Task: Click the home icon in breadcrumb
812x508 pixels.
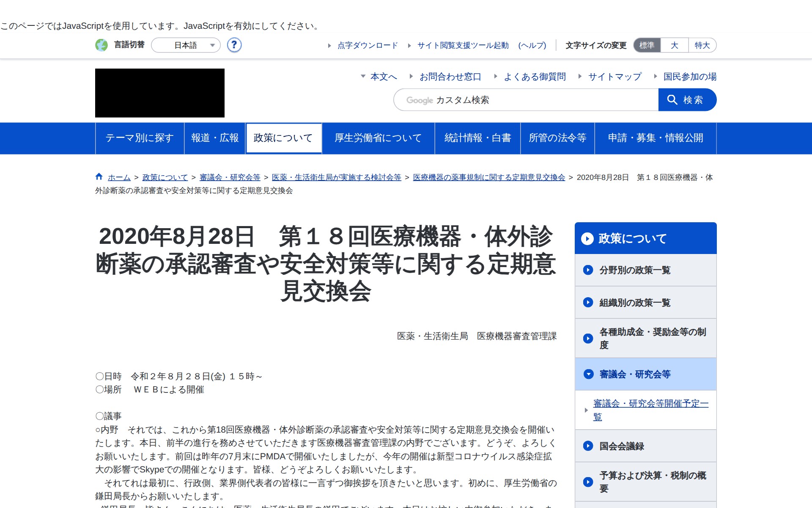Action: (99, 177)
